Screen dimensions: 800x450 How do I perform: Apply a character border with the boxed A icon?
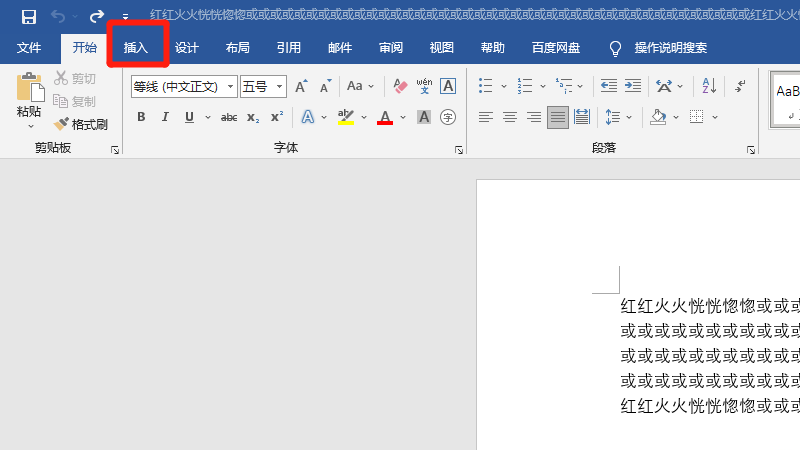(x=448, y=86)
